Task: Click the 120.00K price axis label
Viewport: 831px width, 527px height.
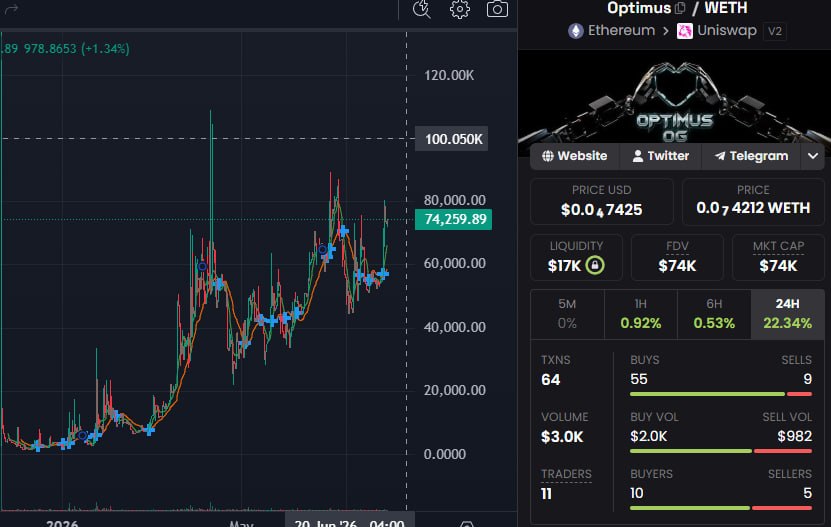Action: click(449, 75)
